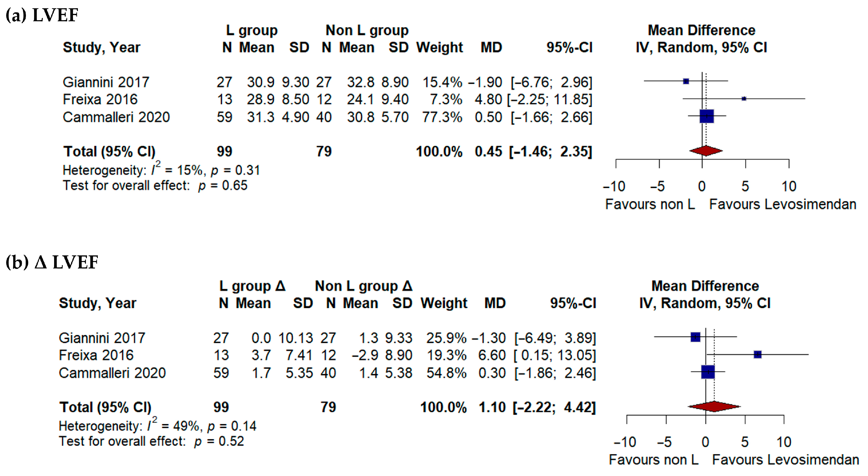Select Freixa 2016 study label in panel (b)
The width and height of the screenshot is (868, 476).
(x=96, y=355)
